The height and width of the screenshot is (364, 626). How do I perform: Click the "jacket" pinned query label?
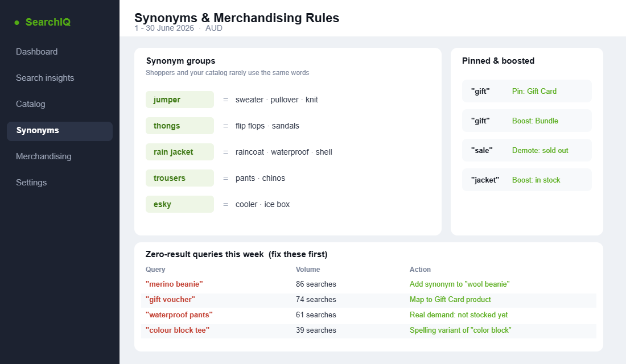[485, 180]
